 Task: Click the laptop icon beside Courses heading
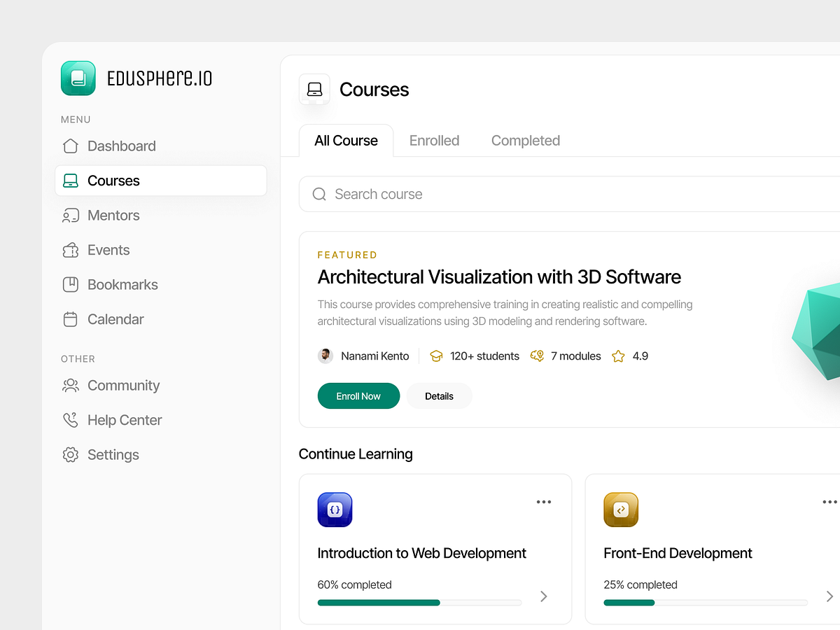tap(314, 90)
